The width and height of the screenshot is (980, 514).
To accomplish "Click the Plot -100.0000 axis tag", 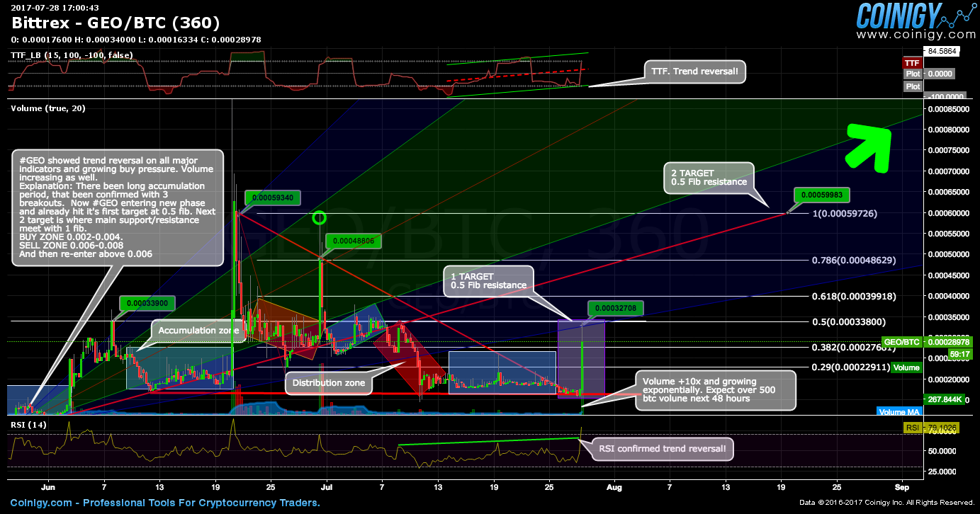I will tap(934, 91).
